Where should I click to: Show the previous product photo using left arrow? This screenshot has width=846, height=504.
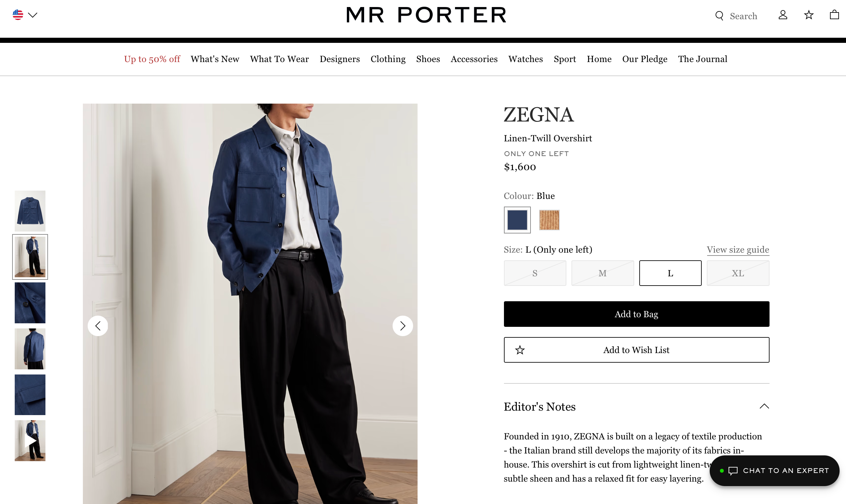98,326
